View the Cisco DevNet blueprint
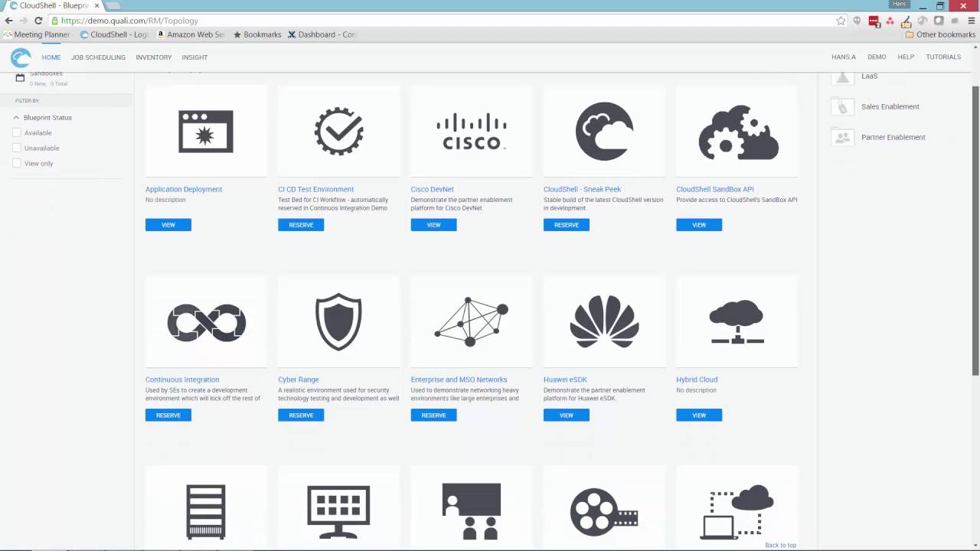980x551 pixels. tap(434, 225)
